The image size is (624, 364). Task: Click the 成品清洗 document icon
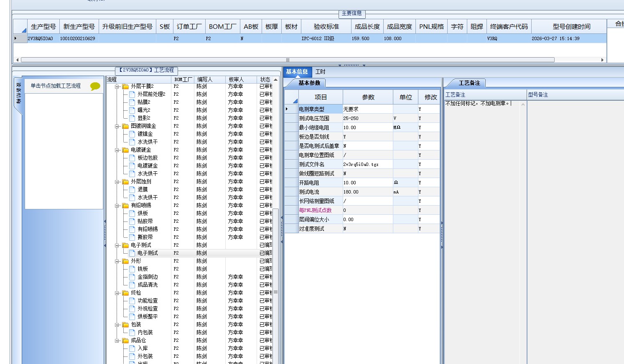(x=132, y=285)
